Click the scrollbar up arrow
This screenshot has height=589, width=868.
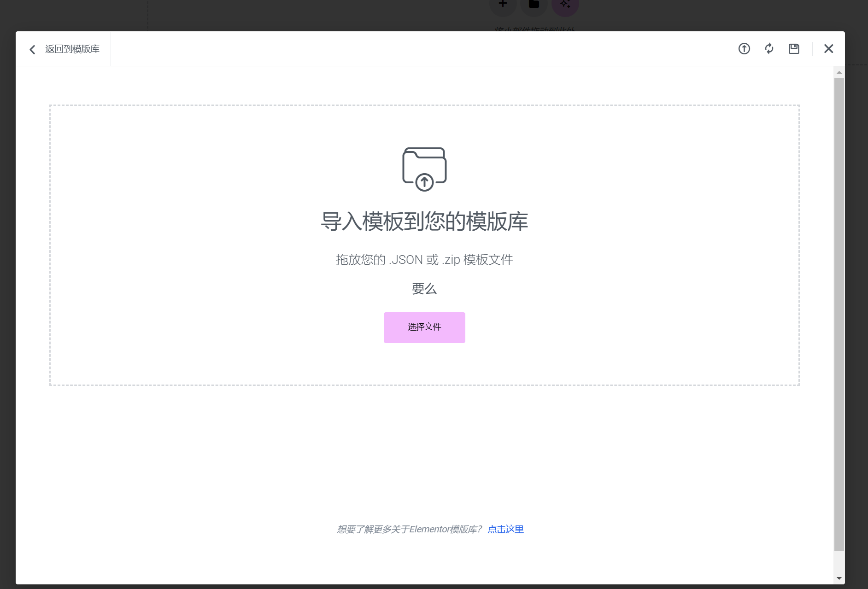point(839,72)
